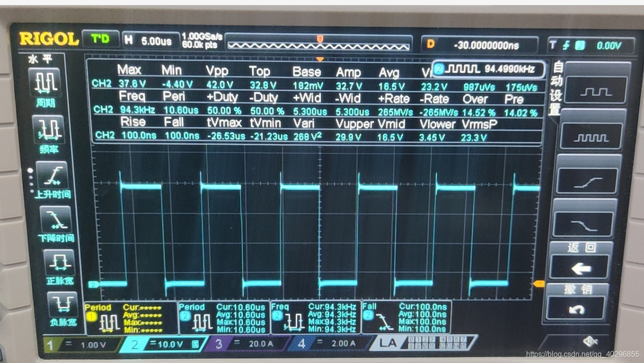This screenshot has height=363, width=644.
Task: Tap the 返回 back arrow icon
Action: (580, 267)
